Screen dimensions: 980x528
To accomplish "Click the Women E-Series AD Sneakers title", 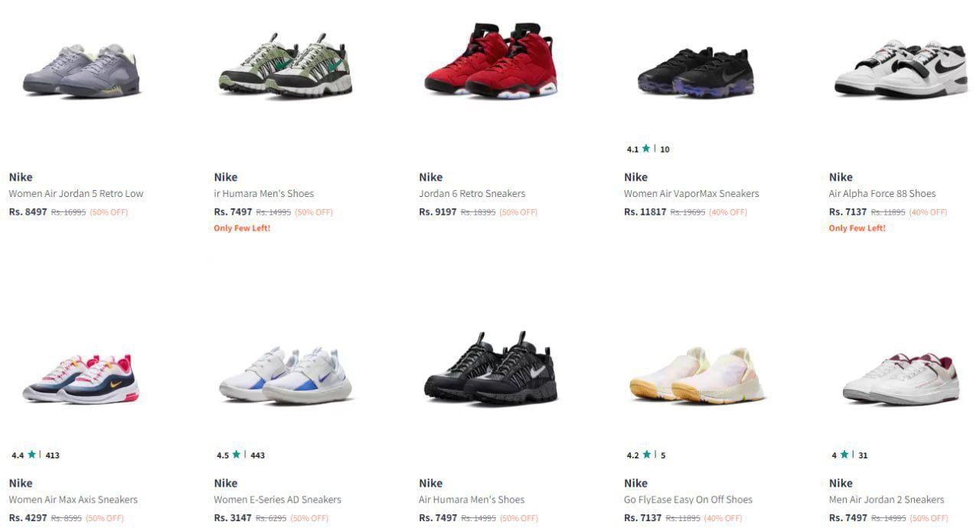I will (x=277, y=500).
